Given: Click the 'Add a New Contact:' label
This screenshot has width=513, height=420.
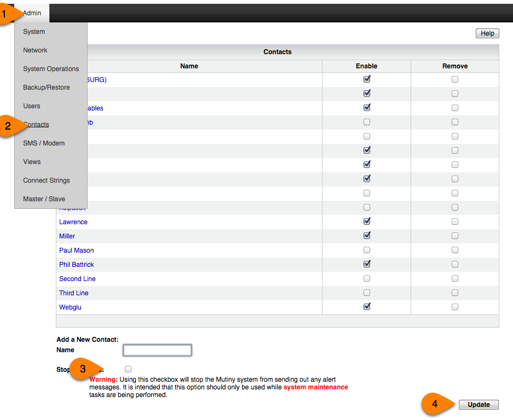Looking at the screenshot, I should [x=88, y=340].
